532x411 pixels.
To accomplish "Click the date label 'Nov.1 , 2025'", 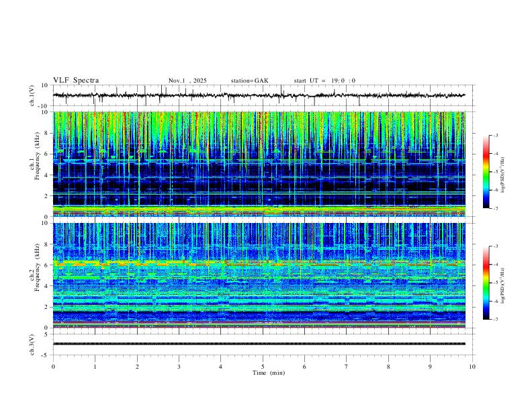I will tap(187, 81).
